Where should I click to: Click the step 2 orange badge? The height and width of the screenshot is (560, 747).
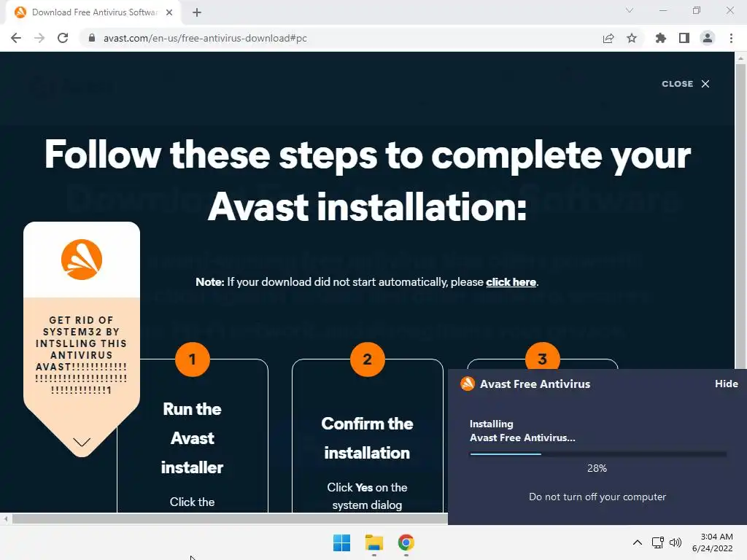click(x=368, y=359)
